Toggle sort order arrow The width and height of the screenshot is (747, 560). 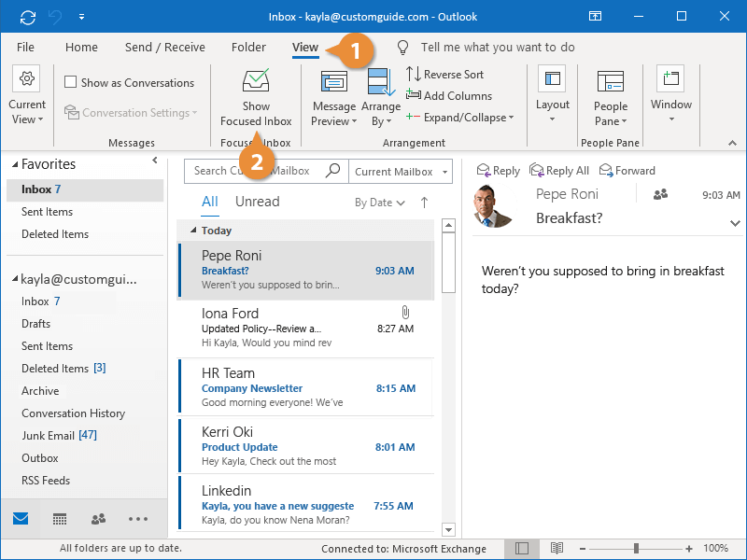coord(424,203)
